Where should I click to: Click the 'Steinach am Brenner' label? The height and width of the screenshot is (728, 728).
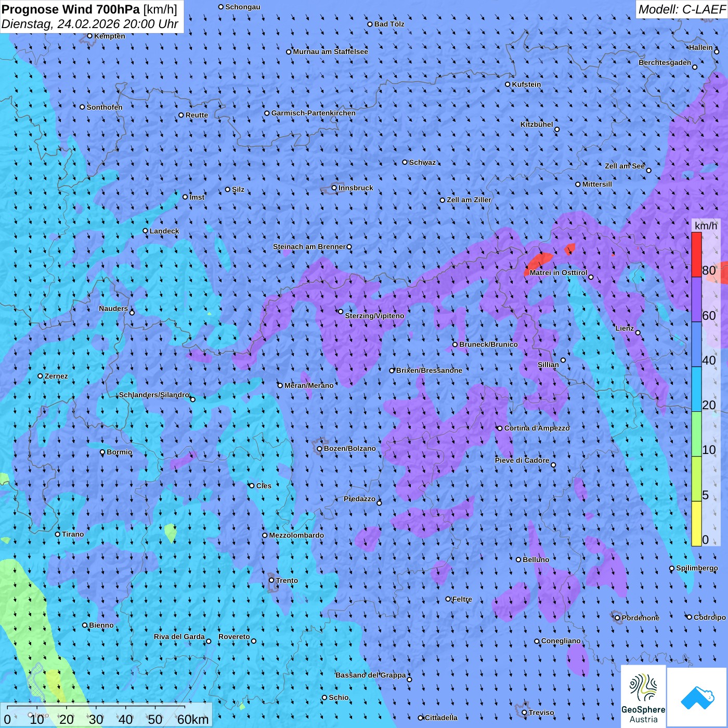point(309,246)
